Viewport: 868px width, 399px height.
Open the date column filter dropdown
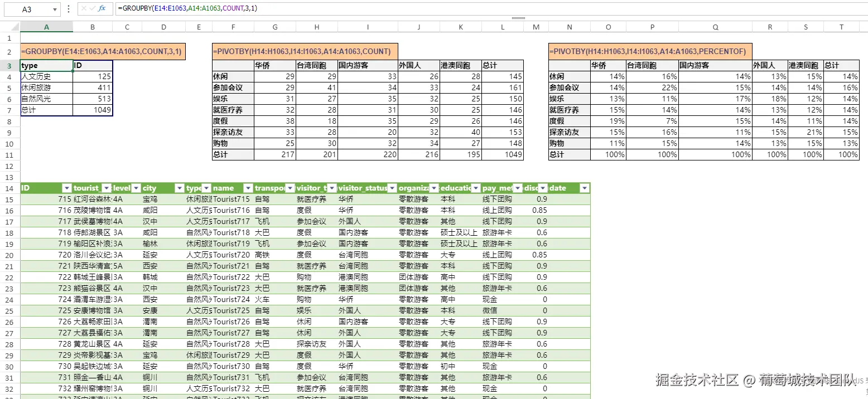point(584,188)
